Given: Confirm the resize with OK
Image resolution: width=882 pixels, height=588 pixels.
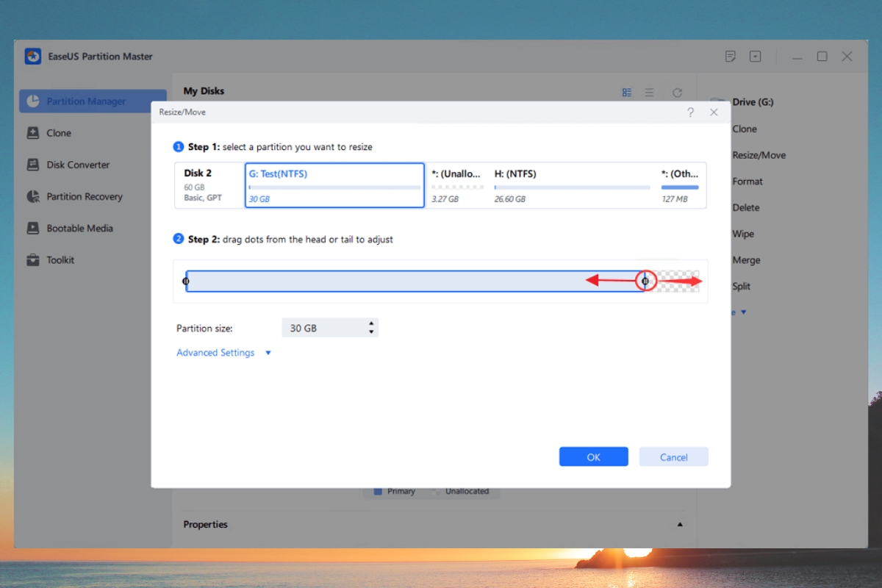Looking at the screenshot, I should [x=594, y=456].
